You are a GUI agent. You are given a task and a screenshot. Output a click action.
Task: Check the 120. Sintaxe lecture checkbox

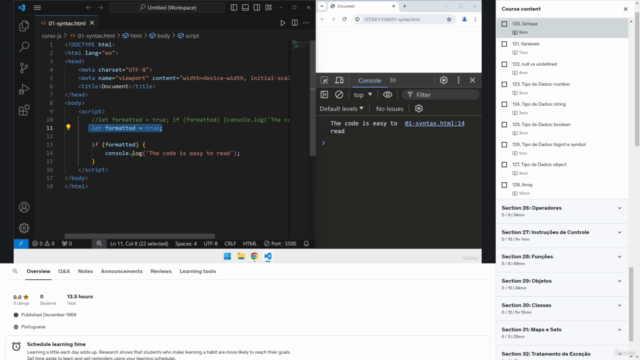tap(504, 24)
